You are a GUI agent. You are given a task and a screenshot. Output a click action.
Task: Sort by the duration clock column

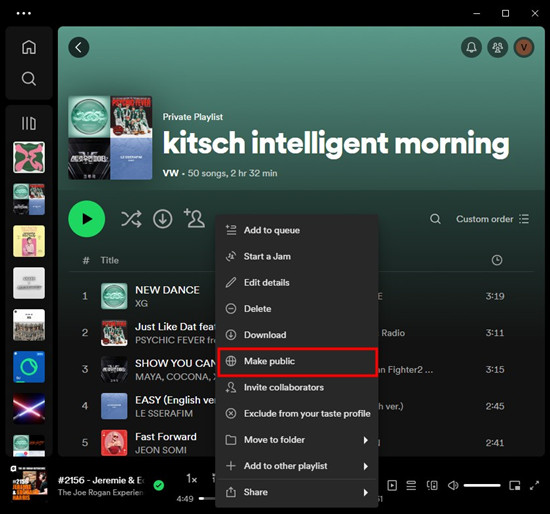(x=497, y=260)
